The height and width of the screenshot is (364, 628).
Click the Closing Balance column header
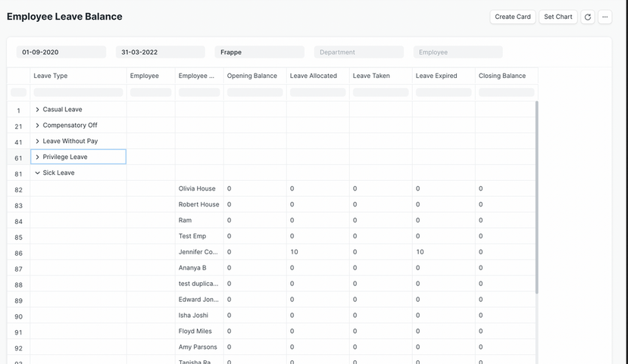pos(506,76)
